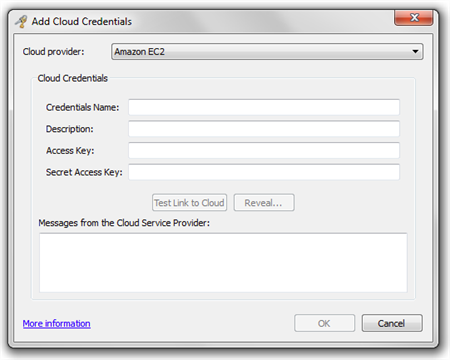Image resolution: width=450 pixels, height=360 pixels.
Task: Open the More information link
Action: [57, 323]
